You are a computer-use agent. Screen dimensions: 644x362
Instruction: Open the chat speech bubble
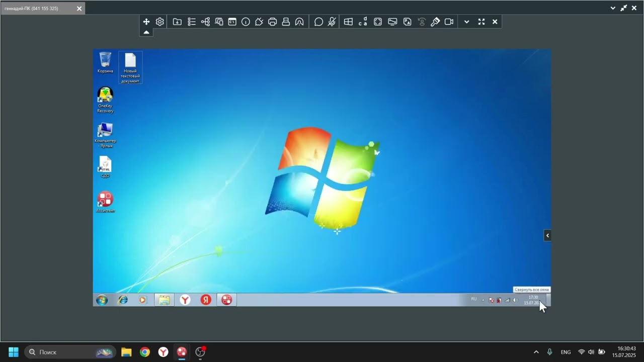318,22
